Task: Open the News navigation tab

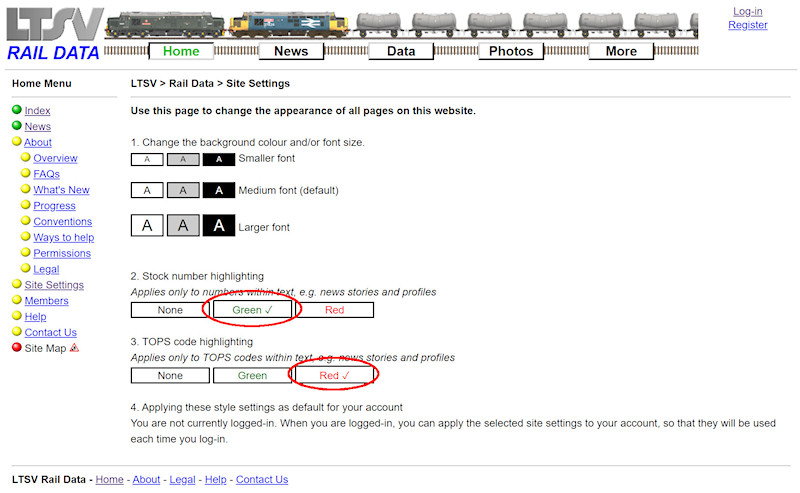Action: tap(291, 51)
